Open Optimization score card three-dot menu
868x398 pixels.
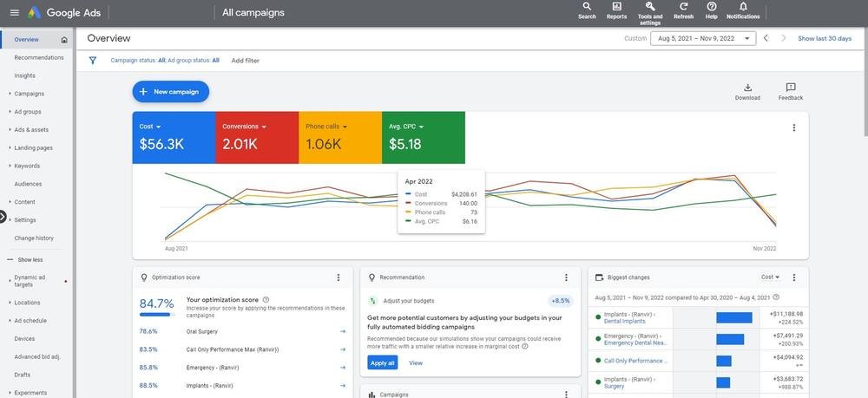[339, 277]
